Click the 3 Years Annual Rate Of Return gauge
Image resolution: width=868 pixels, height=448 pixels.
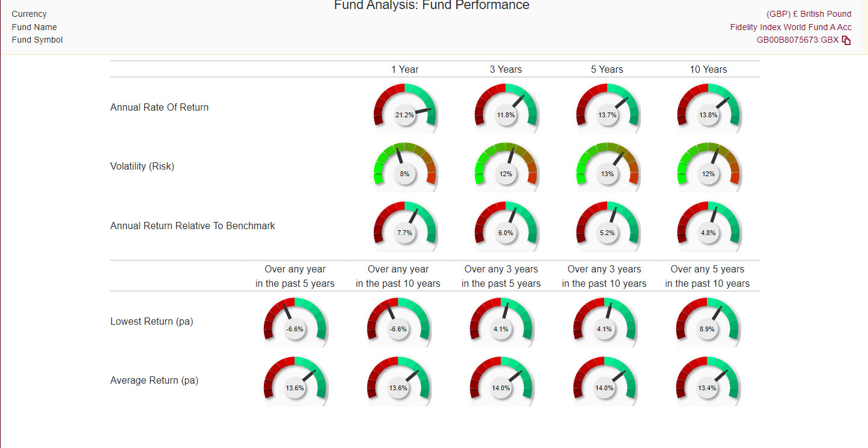coord(506,108)
